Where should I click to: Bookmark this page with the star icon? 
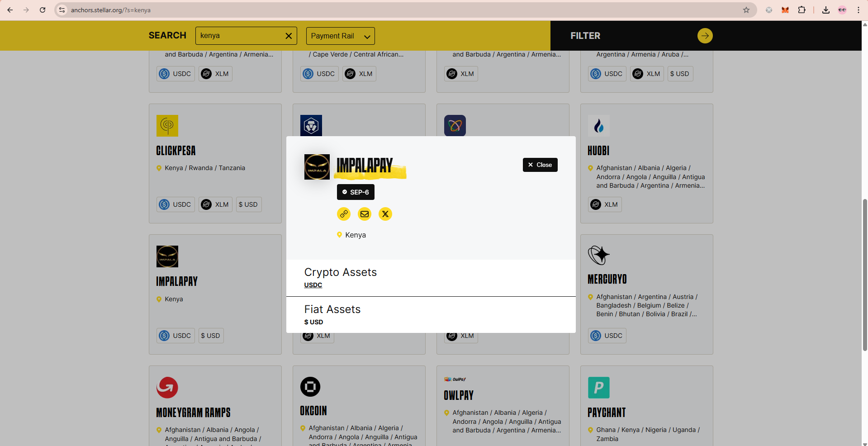746,10
